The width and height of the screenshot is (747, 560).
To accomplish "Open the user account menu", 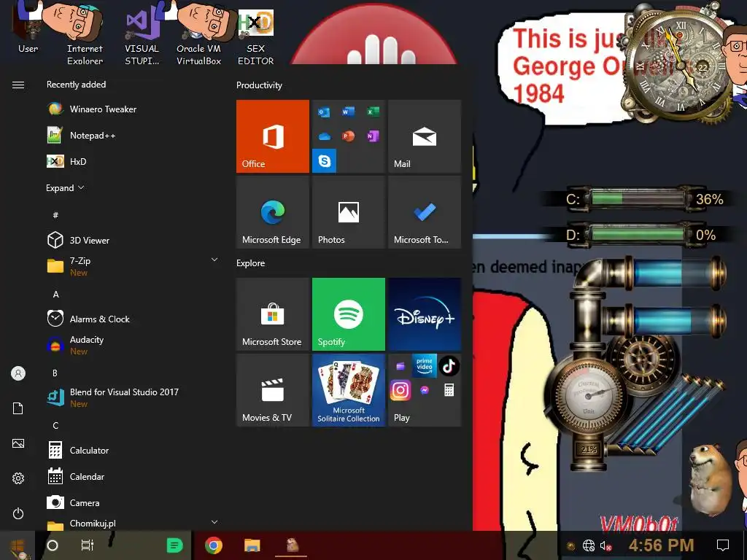I will [18, 373].
